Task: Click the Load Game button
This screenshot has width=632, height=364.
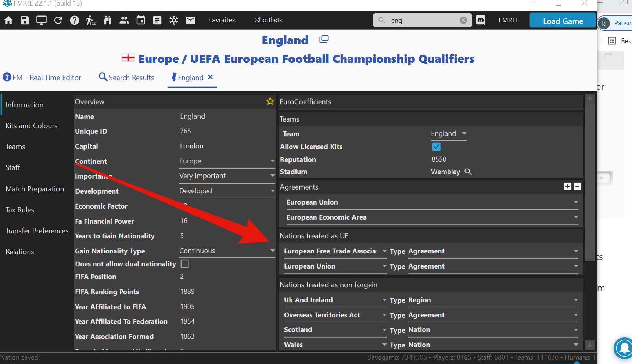Action: [563, 21]
